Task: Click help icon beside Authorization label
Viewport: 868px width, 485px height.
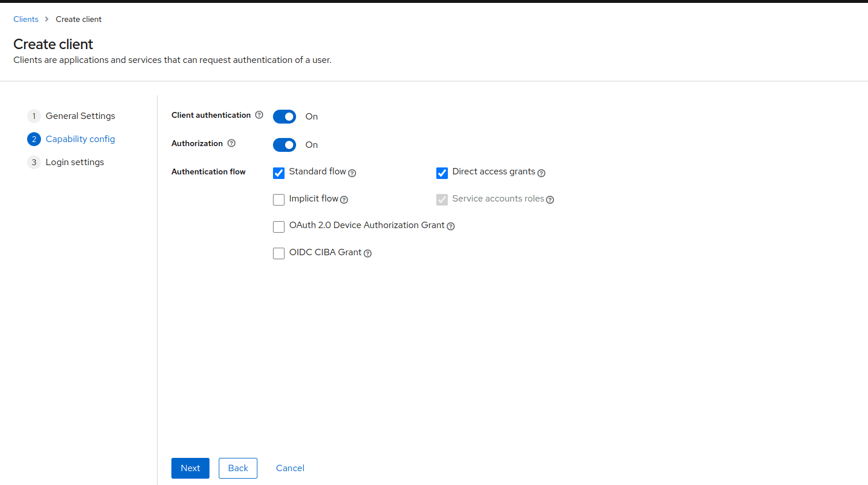Action: click(x=231, y=143)
